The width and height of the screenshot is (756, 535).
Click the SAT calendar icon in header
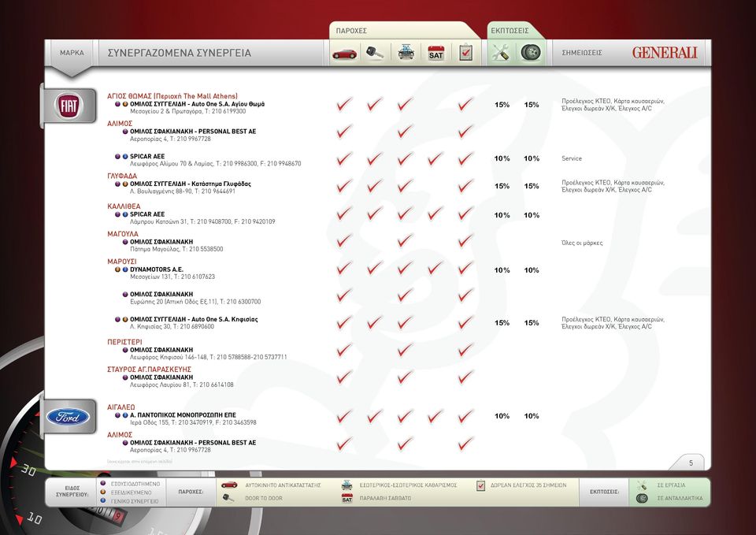(435, 53)
